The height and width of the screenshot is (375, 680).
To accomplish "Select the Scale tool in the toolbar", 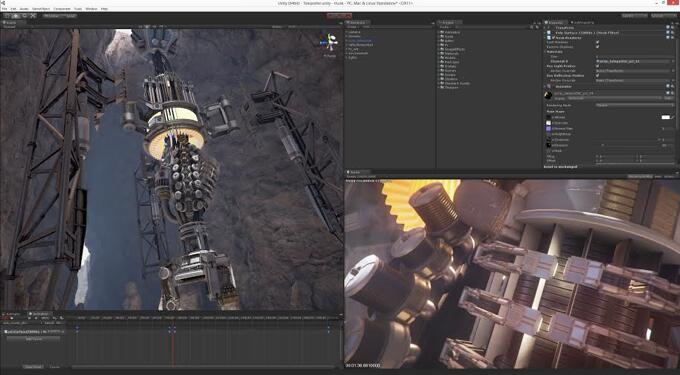I will point(33,16).
